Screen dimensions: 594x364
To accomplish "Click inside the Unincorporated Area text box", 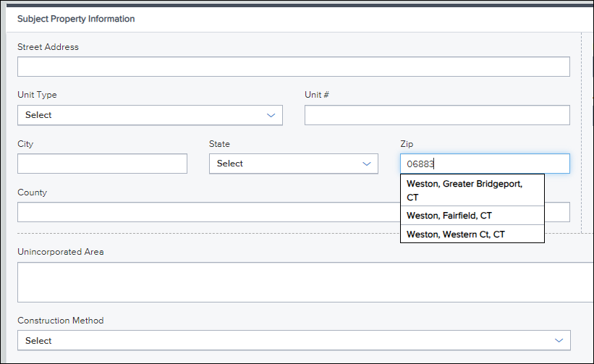I will (305, 282).
